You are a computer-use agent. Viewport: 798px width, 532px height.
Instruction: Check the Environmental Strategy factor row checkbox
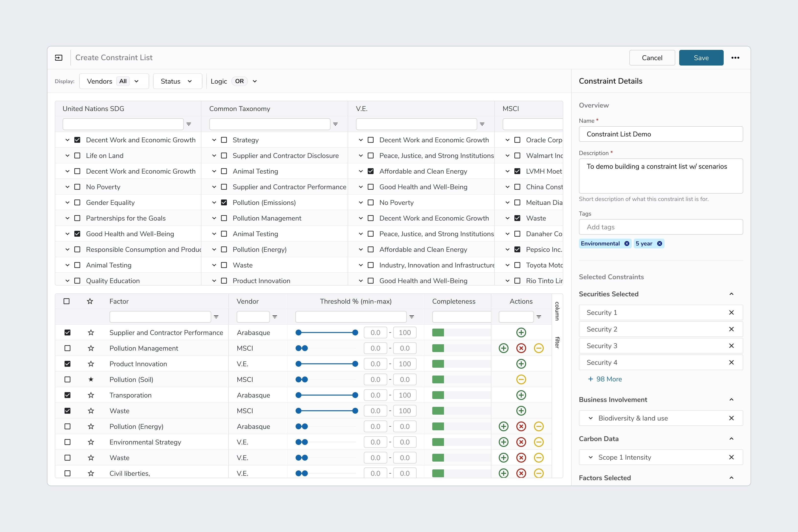tap(67, 442)
